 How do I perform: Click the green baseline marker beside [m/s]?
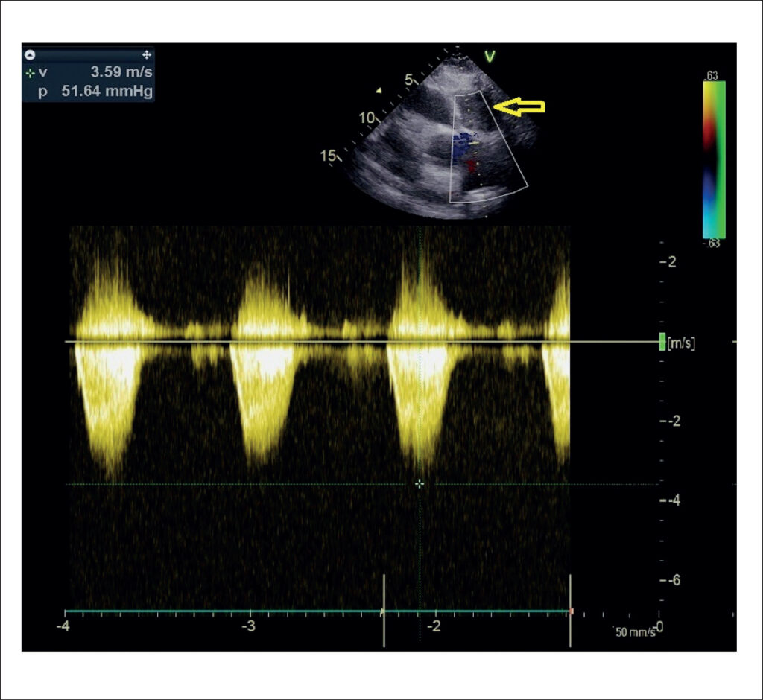coord(662,342)
